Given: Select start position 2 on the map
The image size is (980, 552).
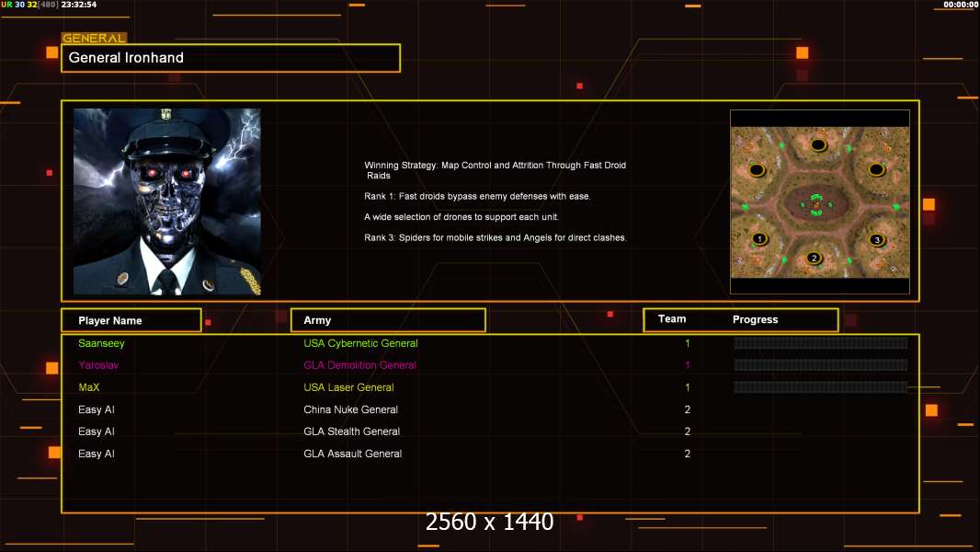Looking at the screenshot, I should (x=814, y=258).
